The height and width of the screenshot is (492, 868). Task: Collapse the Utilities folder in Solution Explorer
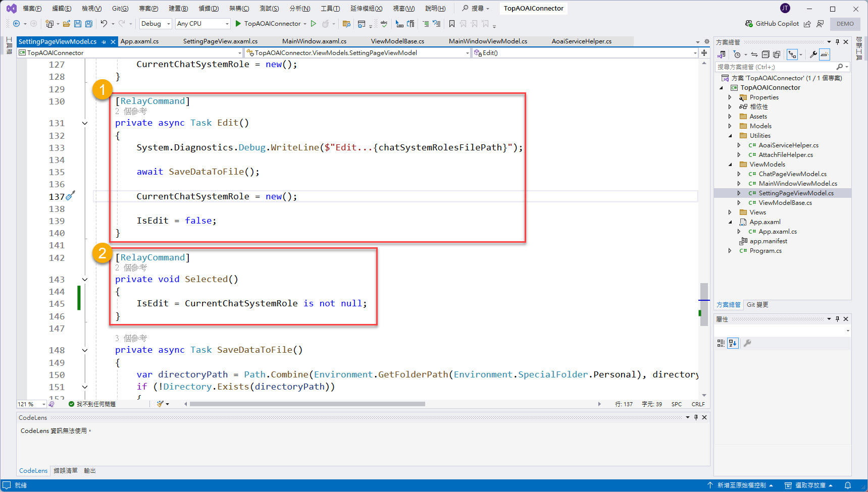pos(730,136)
